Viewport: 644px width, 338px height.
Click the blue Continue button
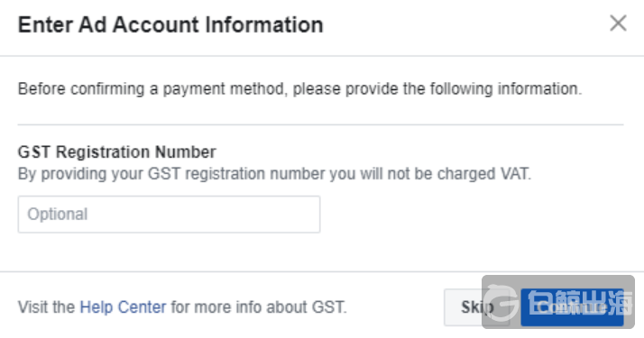(x=572, y=307)
